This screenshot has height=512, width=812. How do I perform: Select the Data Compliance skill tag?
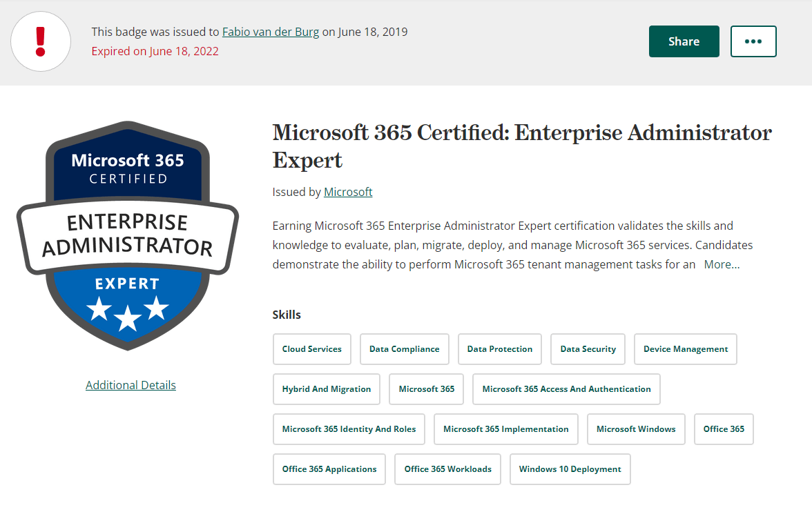(404, 349)
